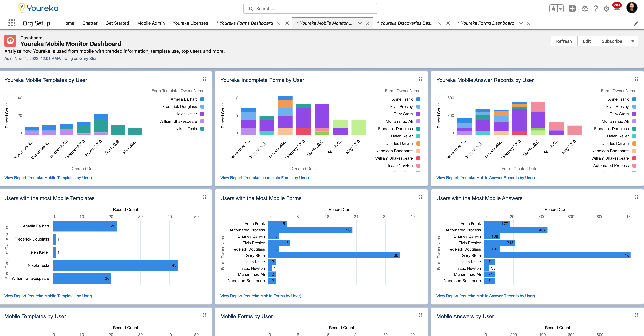Expand Users with the most Mobile Templates chart
This screenshot has height=336, width=644.
[204, 197]
